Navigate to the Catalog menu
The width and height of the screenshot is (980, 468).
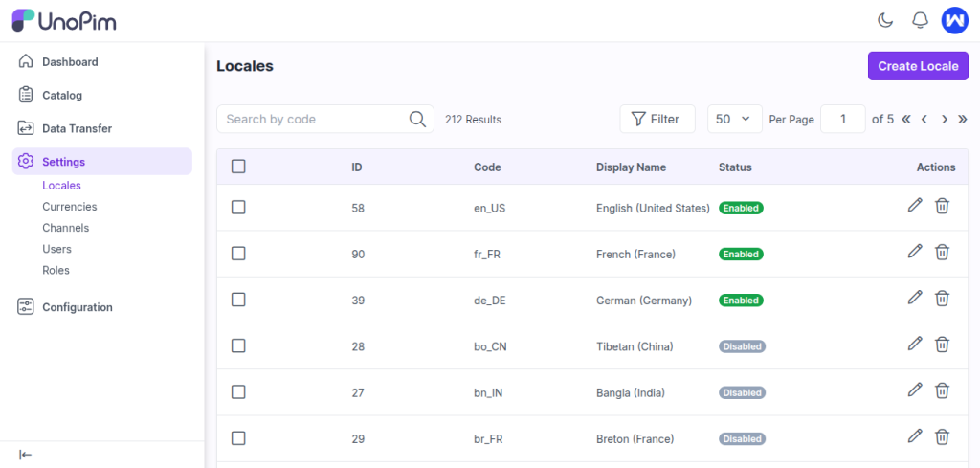62,95
